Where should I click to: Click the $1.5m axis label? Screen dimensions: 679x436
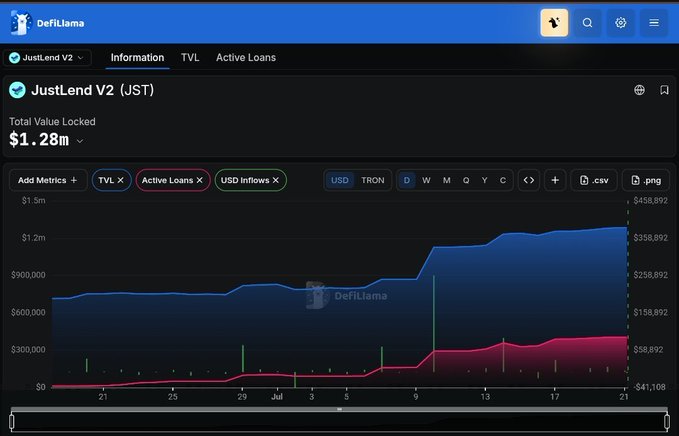33,200
